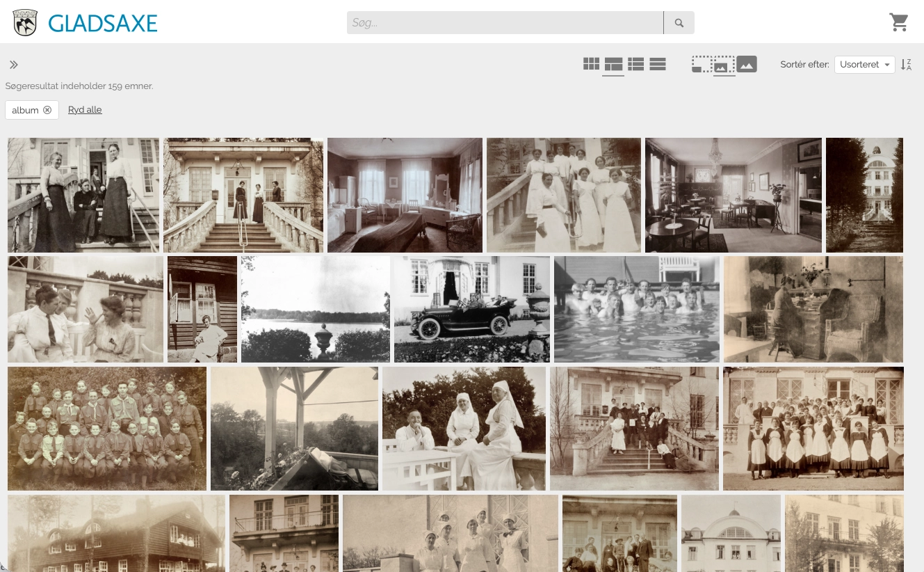Select the mosaic layout view
This screenshot has height=572, width=924.
(x=613, y=65)
